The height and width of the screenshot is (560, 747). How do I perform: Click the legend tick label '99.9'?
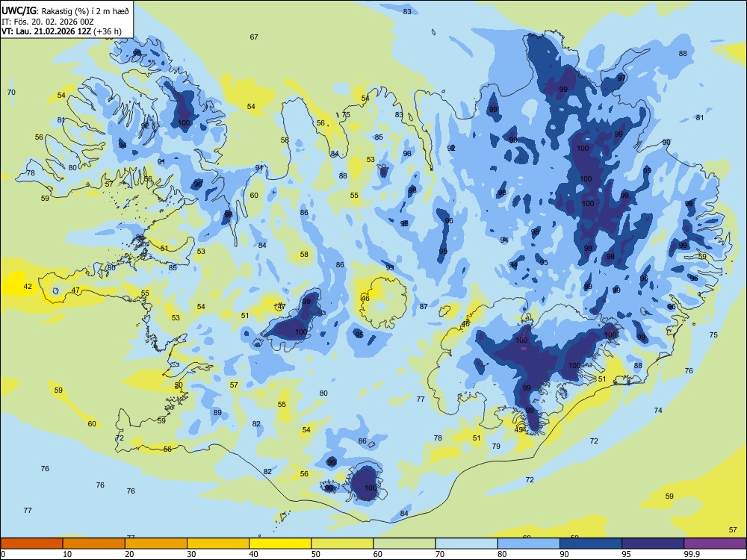(x=692, y=554)
